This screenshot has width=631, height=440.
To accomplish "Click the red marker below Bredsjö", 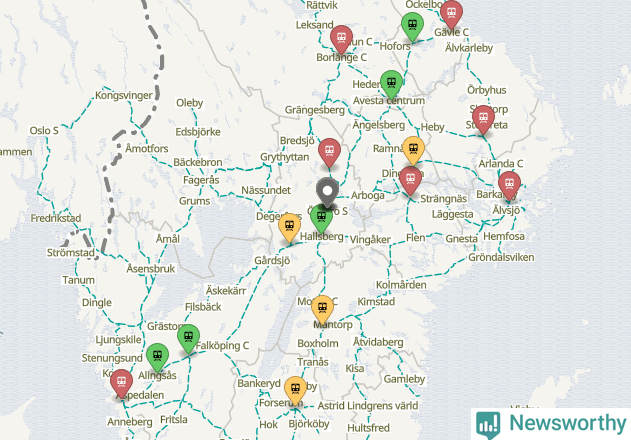I will (329, 153).
